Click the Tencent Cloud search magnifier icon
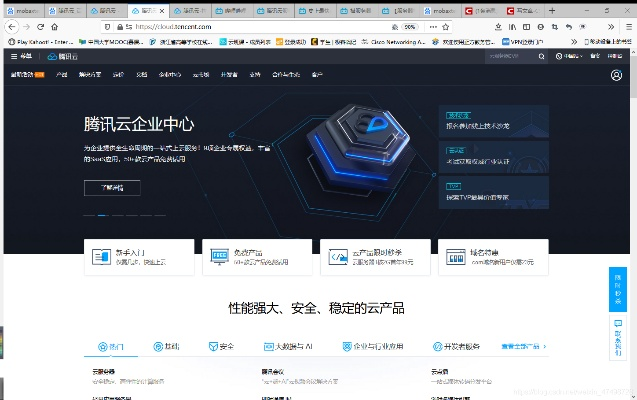 pos(541,56)
